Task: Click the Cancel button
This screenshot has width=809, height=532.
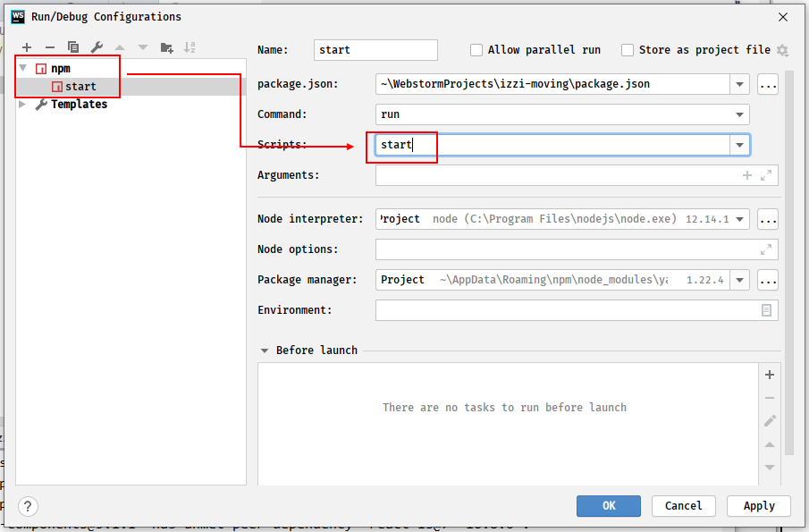Action: [684, 506]
